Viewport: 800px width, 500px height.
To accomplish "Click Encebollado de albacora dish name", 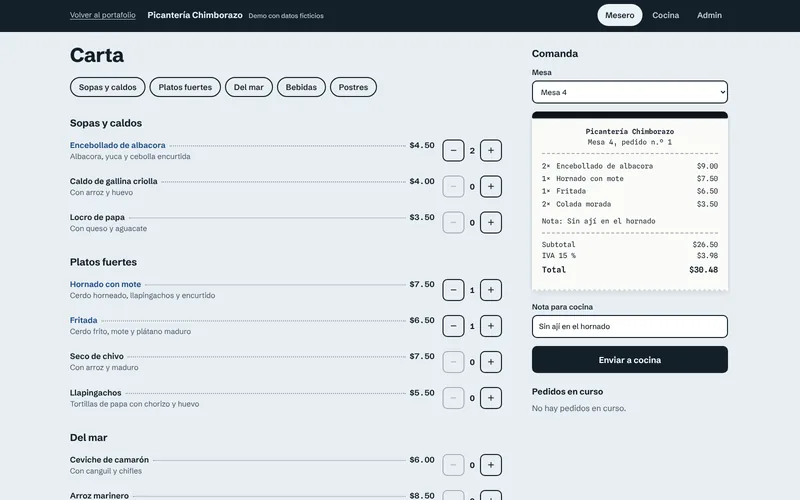I will (117, 145).
